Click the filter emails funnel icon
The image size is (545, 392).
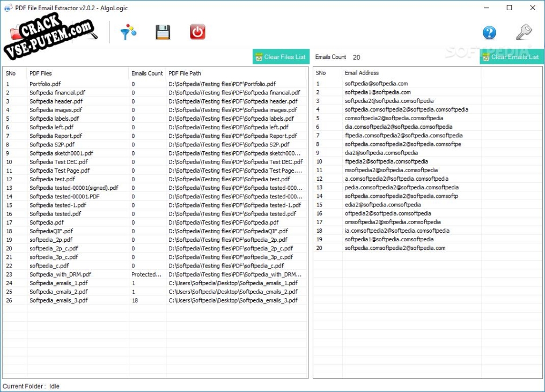(x=128, y=32)
